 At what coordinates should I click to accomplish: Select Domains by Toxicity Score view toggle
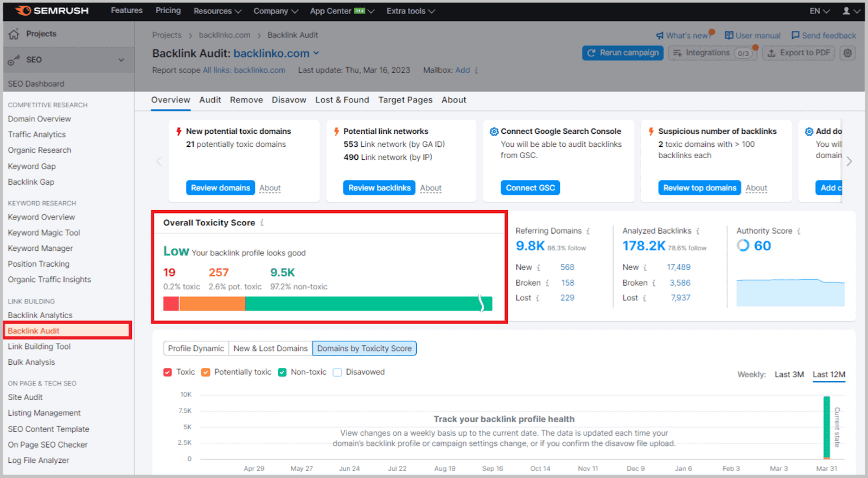coord(365,348)
